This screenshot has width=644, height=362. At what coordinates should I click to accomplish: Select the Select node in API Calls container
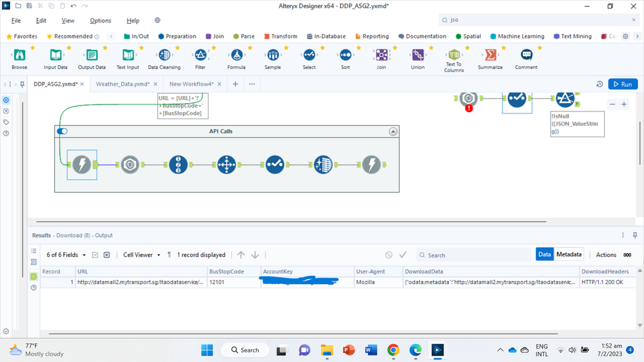(x=275, y=165)
